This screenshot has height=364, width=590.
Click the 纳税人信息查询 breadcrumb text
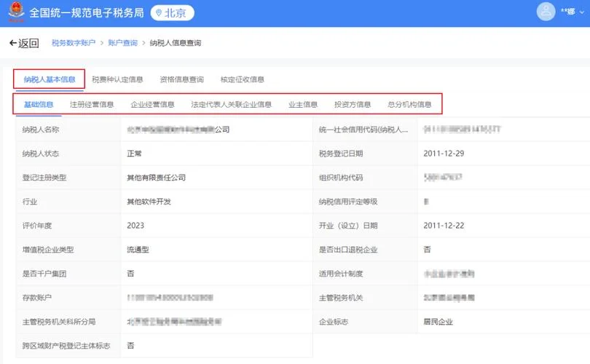click(x=176, y=43)
